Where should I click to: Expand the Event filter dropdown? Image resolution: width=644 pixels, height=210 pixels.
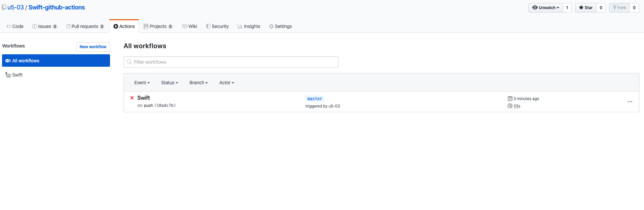[142, 83]
